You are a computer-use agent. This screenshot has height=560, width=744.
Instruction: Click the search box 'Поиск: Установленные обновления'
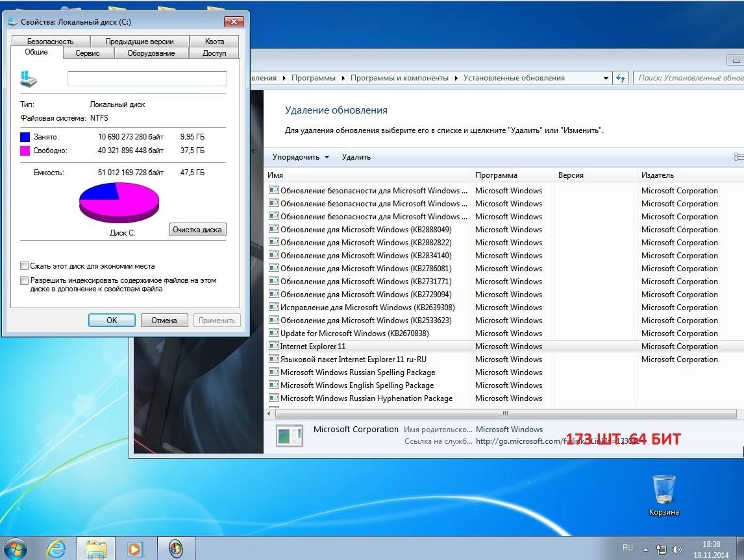point(688,78)
